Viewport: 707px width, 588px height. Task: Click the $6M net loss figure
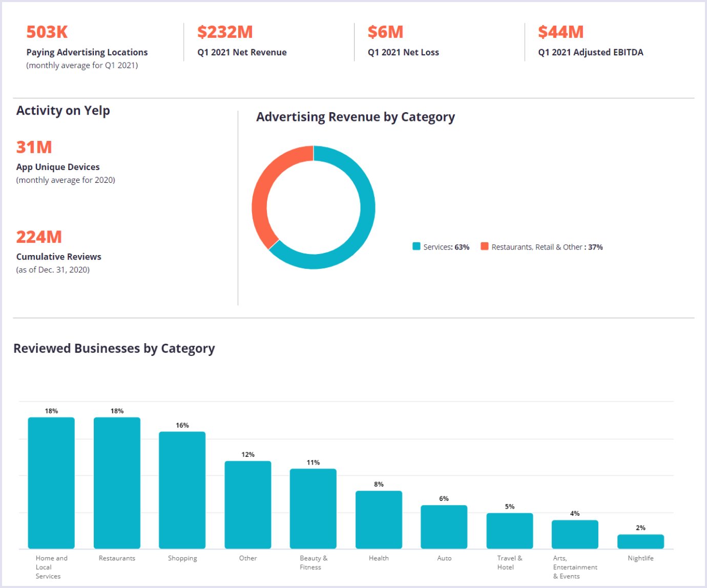(x=385, y=32)
